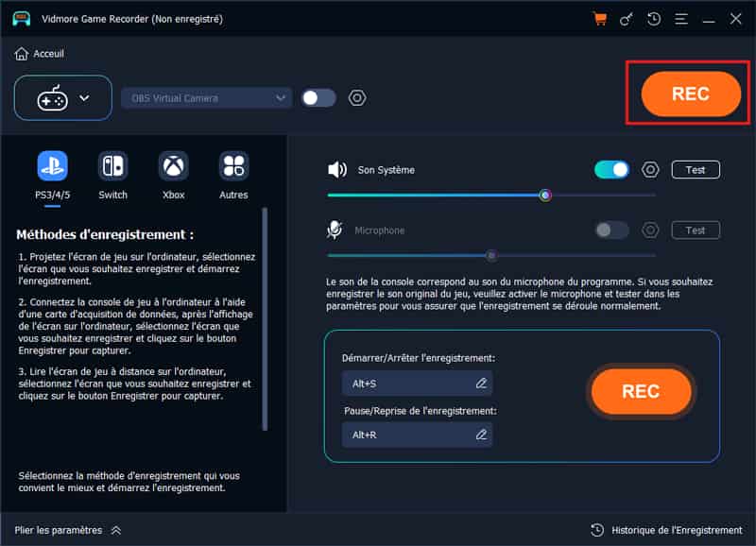Click the shopping cart purchase icon
Viewport: 756px width, 546px height.
[x=599, y=19]
